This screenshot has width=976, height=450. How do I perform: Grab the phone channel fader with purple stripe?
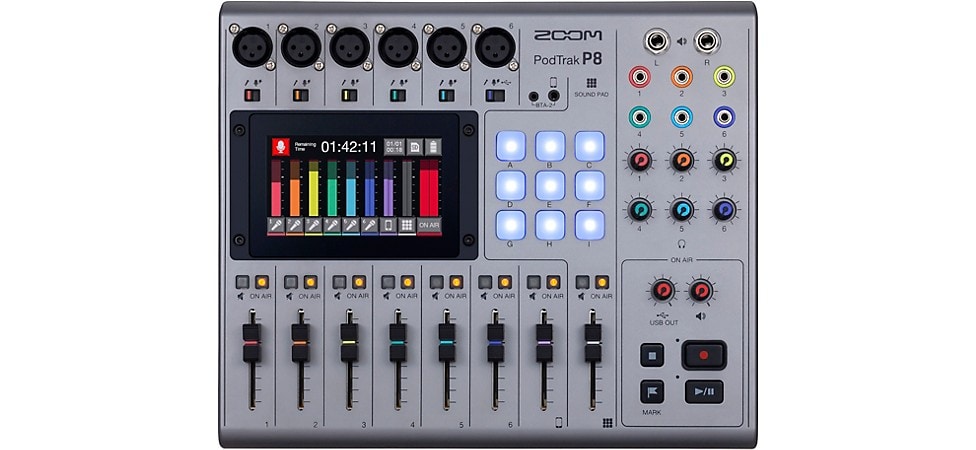tap(544, 343)
